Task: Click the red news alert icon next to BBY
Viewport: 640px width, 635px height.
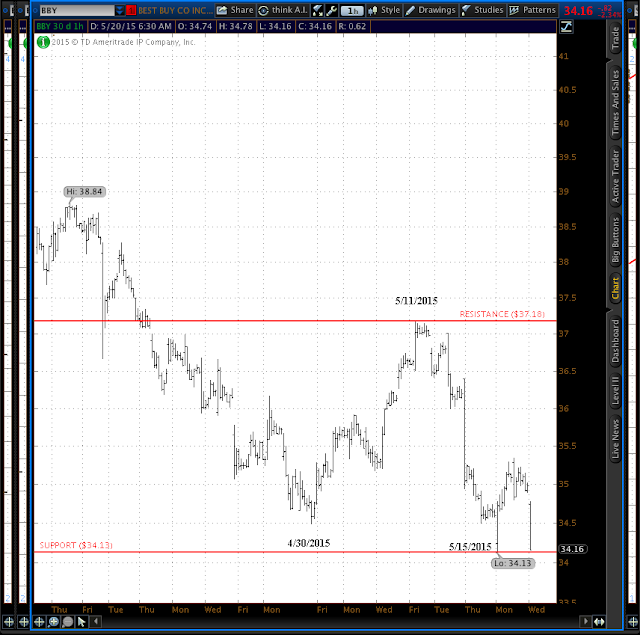Action: pos(131,11)
